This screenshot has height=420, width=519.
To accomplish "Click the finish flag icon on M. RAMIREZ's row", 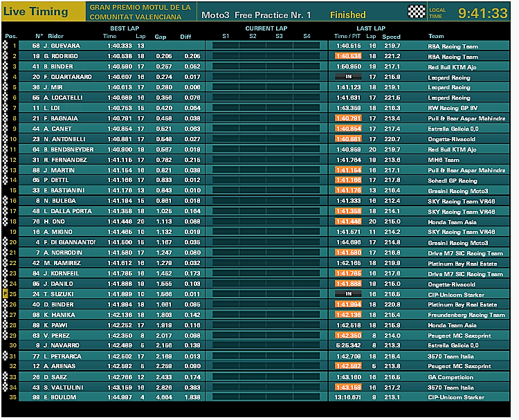I will (5, 263).
